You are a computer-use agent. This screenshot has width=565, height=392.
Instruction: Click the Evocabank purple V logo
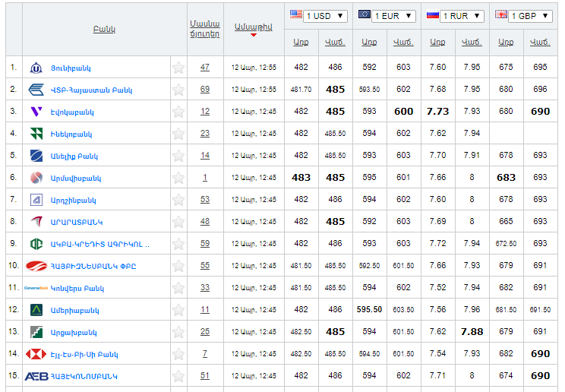(36, 112)
